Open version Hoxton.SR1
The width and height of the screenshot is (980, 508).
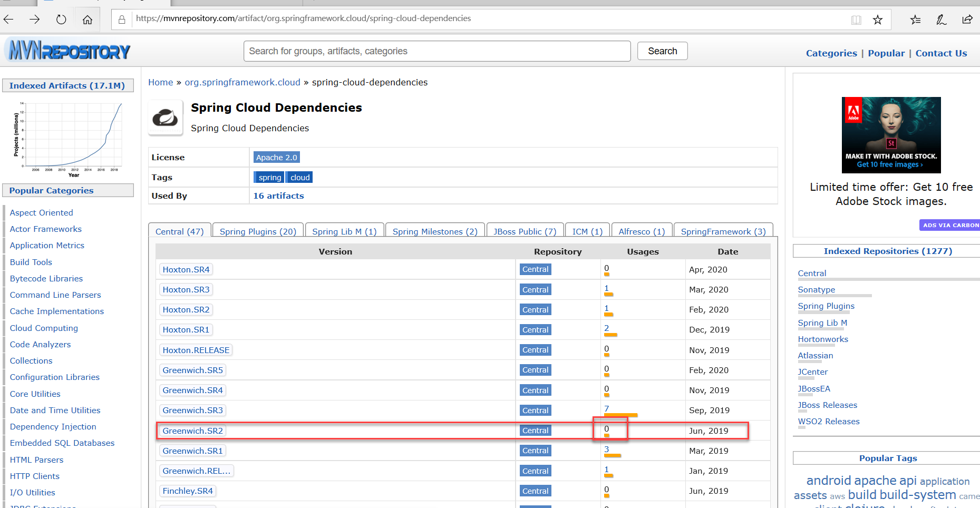pyautogui.click(x=186, y=330)
